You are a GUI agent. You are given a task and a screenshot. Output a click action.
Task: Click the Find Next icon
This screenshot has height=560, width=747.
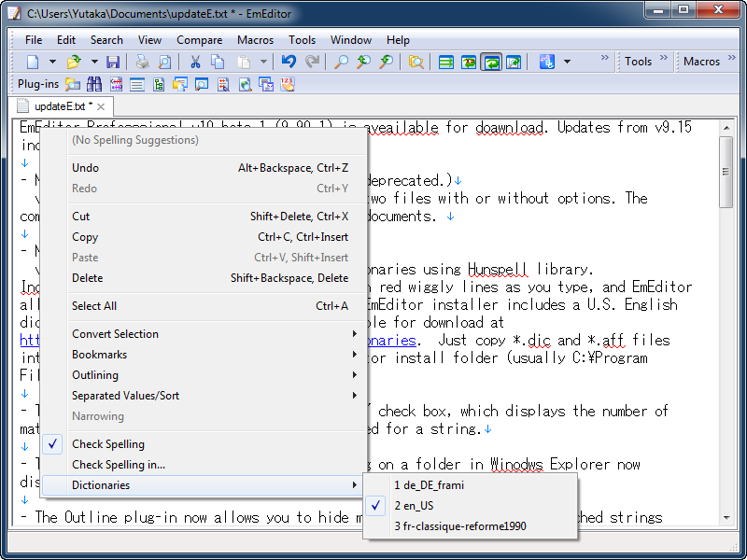(x=387, y=62)
